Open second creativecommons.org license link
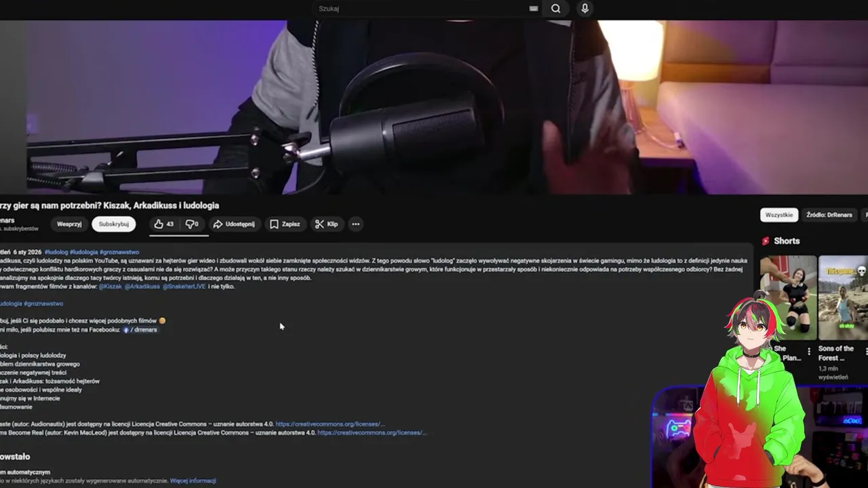868x488 pixels. click(x=372, y=432)
